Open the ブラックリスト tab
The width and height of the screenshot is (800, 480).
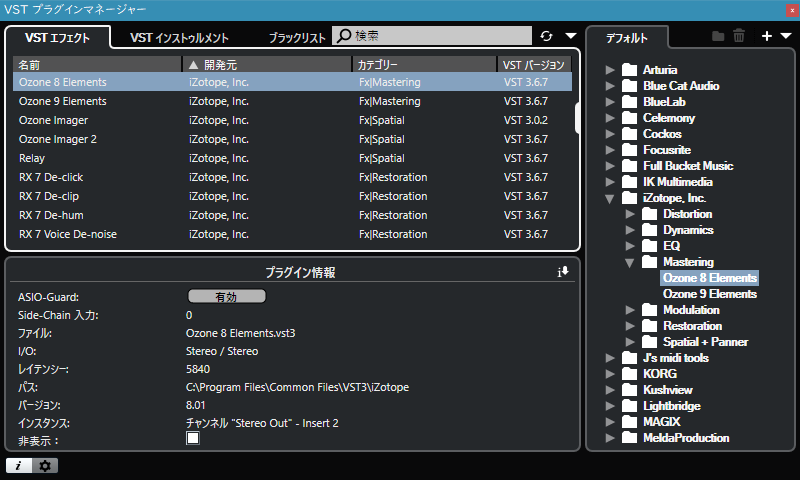click(x=297, y=38)
